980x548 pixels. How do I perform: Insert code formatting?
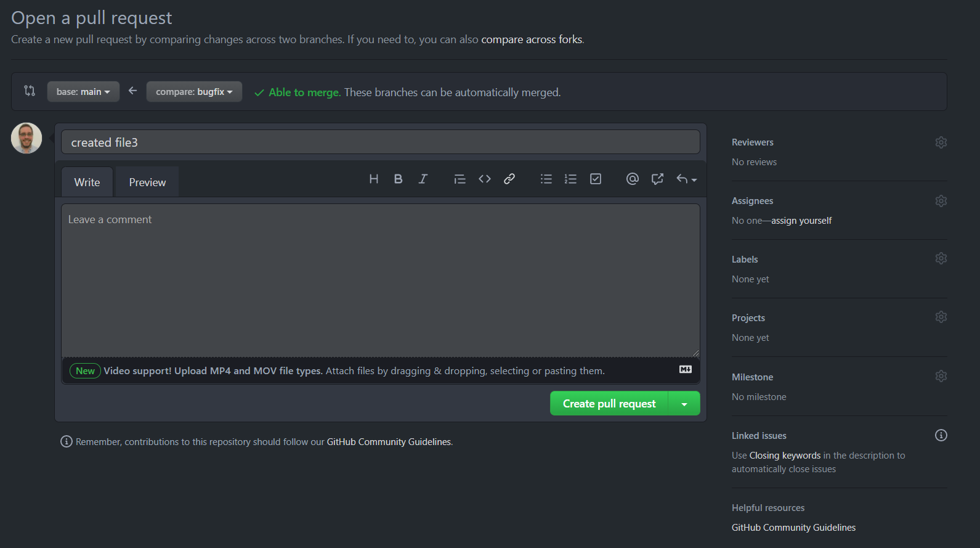[485, 179]
